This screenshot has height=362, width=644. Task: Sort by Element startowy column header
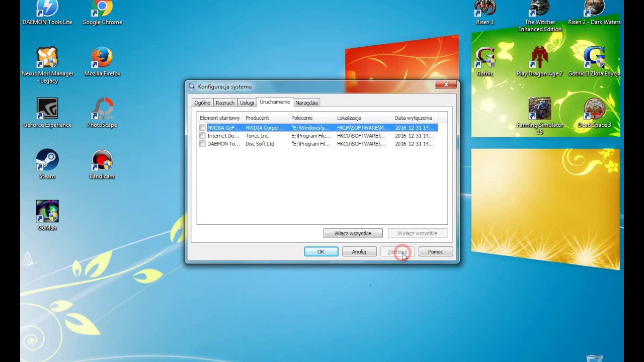(x=220, y=118)
